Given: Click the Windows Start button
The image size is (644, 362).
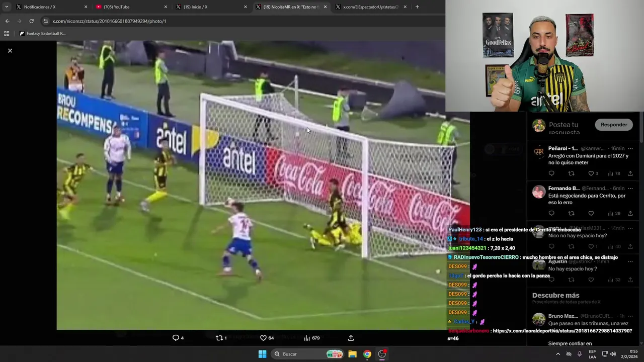Looking at the screenshot, I should 262,354.
